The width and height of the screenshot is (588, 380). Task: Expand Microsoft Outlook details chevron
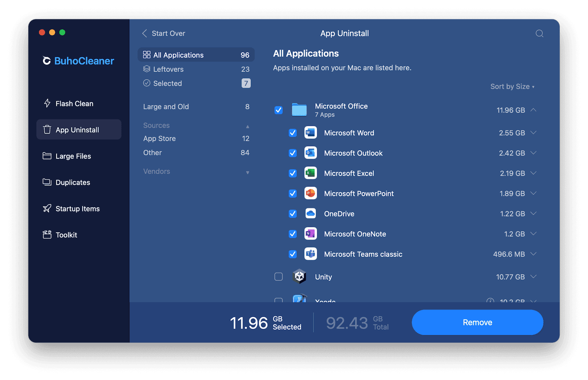(x=534, y=153)
